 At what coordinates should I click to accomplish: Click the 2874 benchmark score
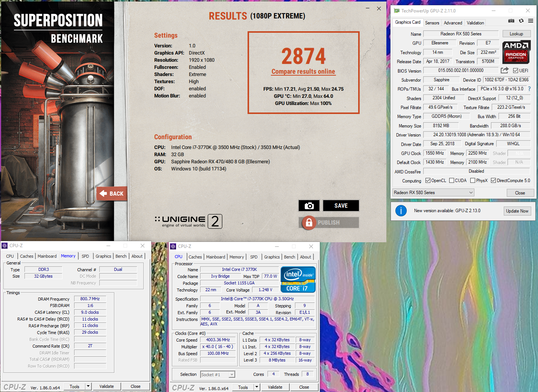(x=303, y=56)
